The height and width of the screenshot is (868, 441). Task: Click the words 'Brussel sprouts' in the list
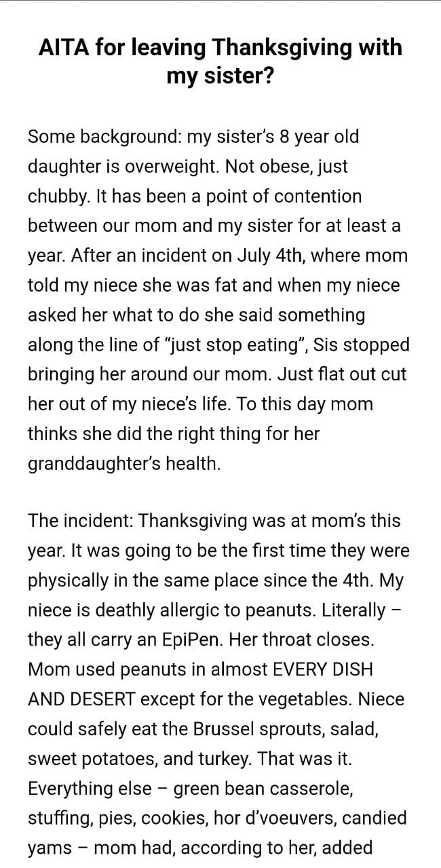point(246,729)
